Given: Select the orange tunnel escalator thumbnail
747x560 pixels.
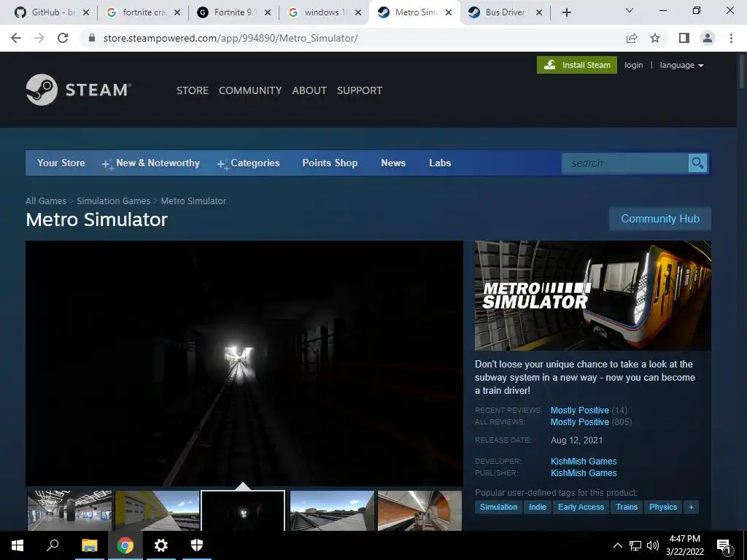Looking at the screenshot, I should click(419, 510).
